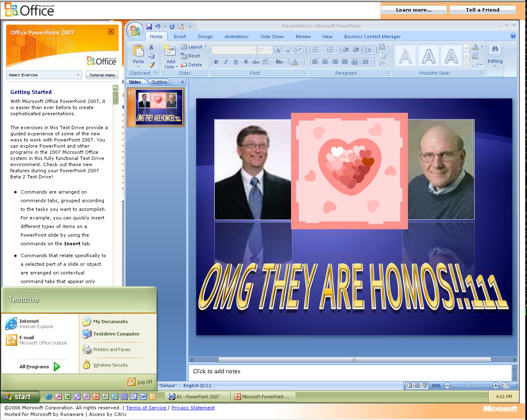The image size is (527, 420).
Task: Launch Excel from taskbar quick launch
Action: click(x=68, y=397)
